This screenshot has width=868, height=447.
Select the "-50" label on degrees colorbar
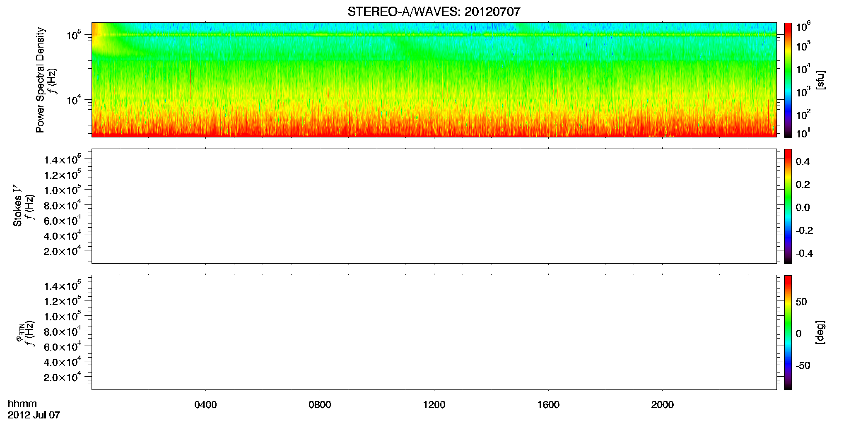[x=803, y=366]
